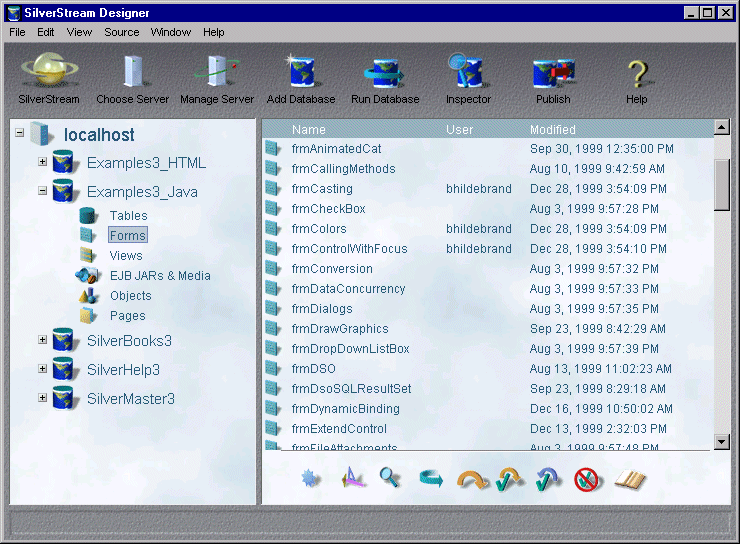Viewport: 740px width, 544px height.
Task: Select the frmDynamicBinding form
Action: point(345,409)
